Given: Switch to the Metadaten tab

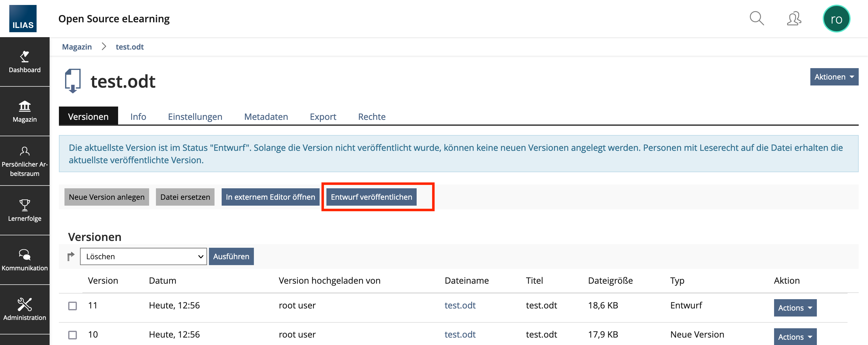Looking at the screenshot, I should (266, 116).
